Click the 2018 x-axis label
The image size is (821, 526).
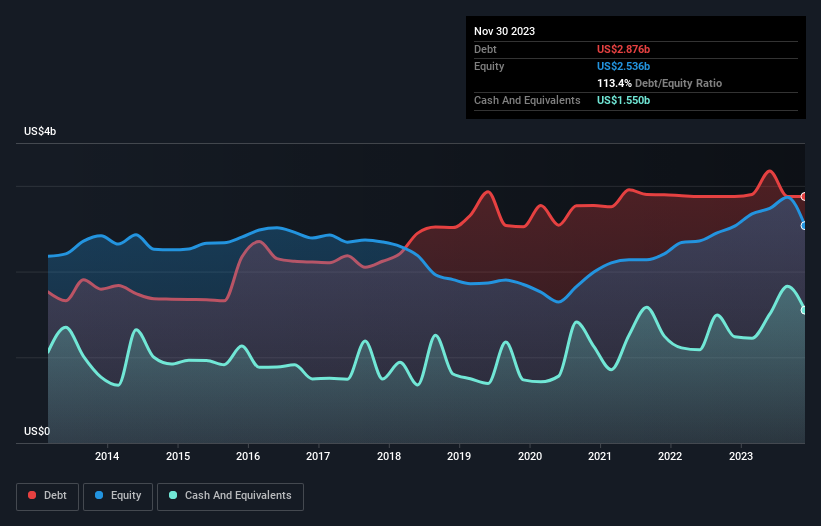(389, 456)
